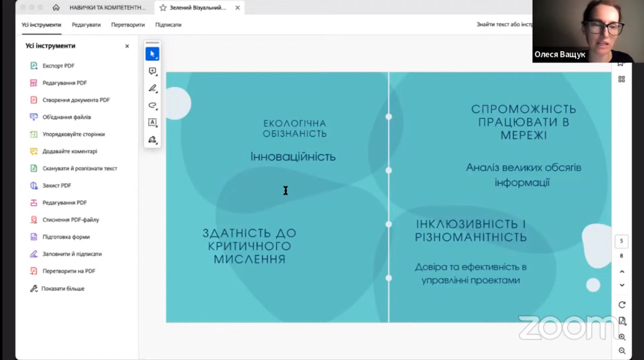Select the text box tool
This screenshot has height=360, width=644.
(152, 122)
